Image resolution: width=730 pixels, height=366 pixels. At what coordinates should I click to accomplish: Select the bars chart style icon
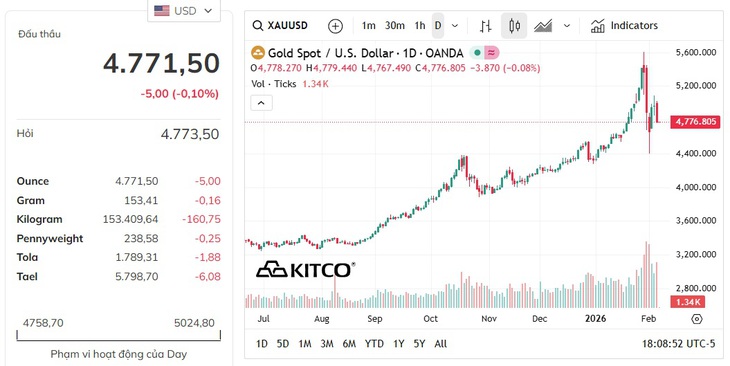486,26
